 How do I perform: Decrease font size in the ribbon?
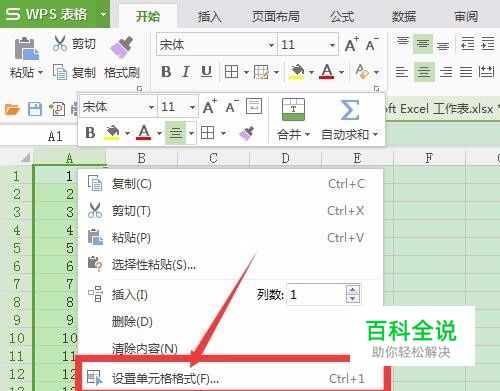click(371, 45)
